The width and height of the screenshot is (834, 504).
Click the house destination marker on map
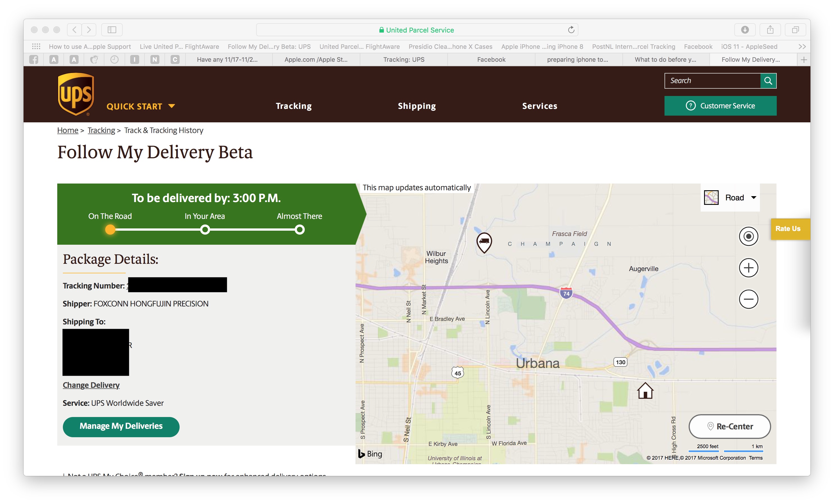tap(645, 391)
